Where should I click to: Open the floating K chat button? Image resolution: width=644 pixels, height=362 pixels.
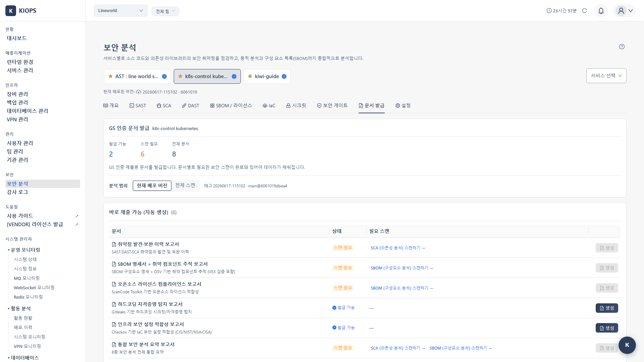click(x=627, y=345)
